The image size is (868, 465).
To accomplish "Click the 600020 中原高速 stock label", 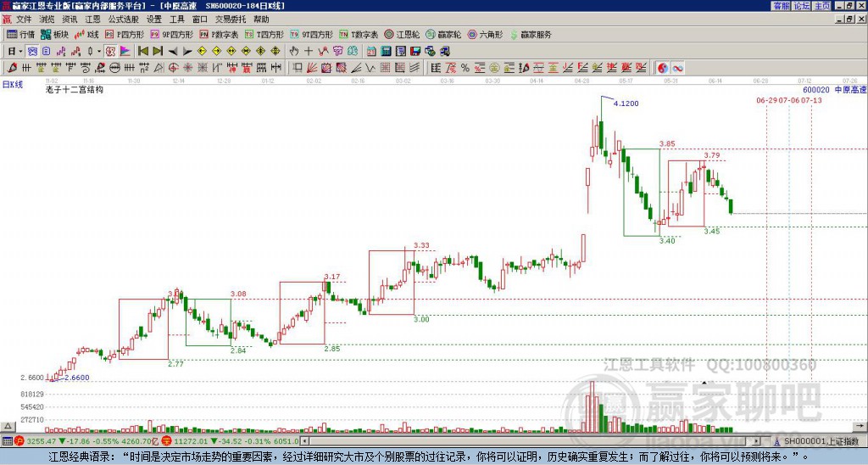I will 834,90.
